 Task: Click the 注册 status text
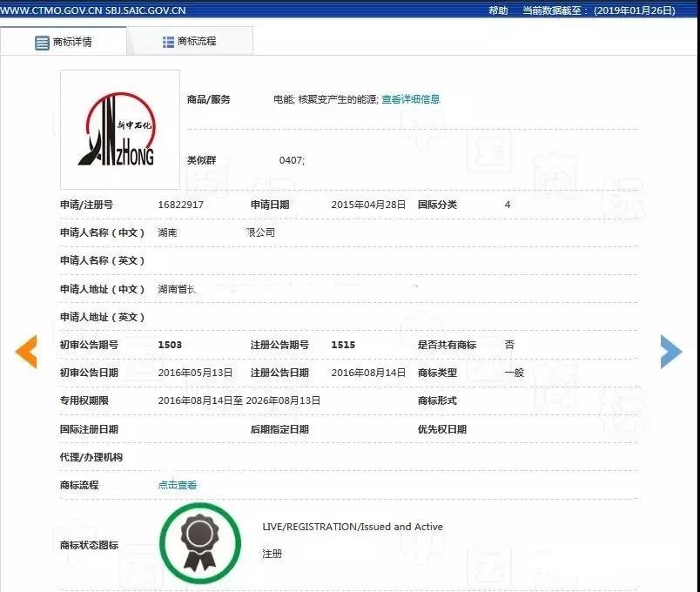coord(273,554)
